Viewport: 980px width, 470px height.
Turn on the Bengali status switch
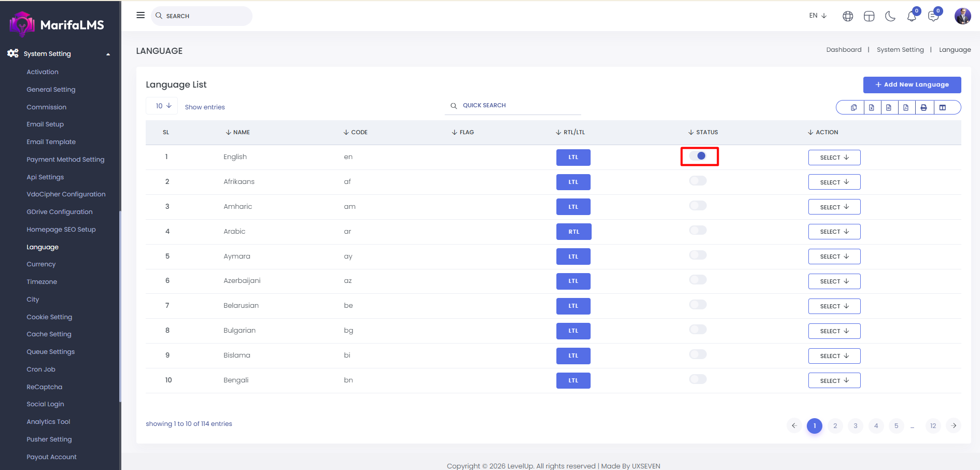click(698, 379)
